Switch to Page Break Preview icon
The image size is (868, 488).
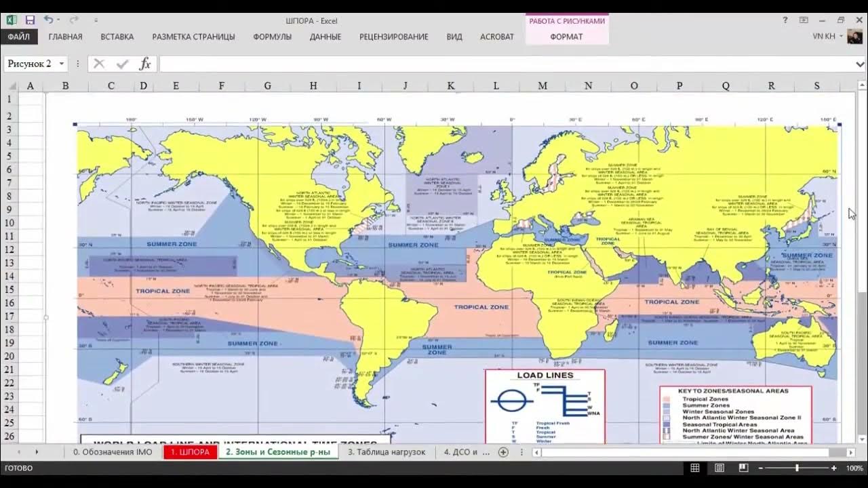tap(743, 468)
